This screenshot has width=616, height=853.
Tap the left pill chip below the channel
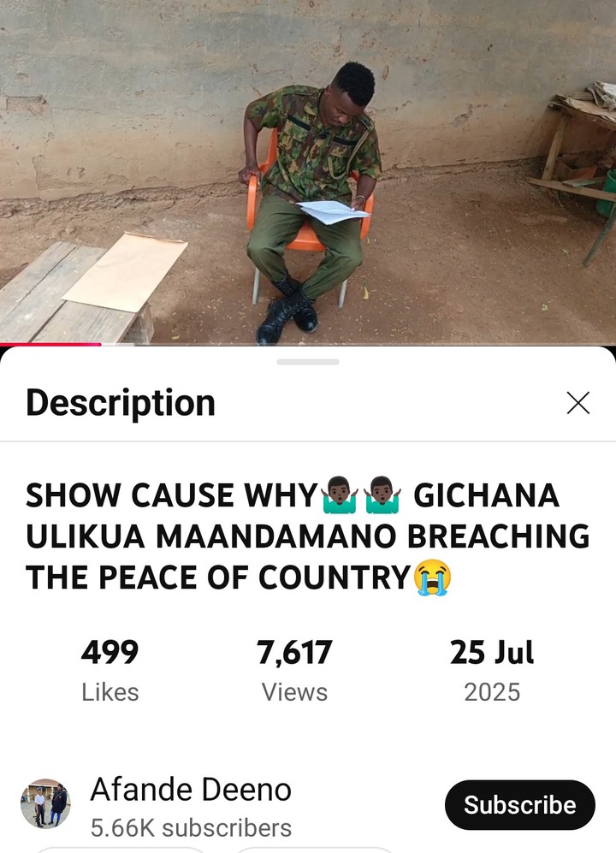pyautogui.click(x=120, y=850)
